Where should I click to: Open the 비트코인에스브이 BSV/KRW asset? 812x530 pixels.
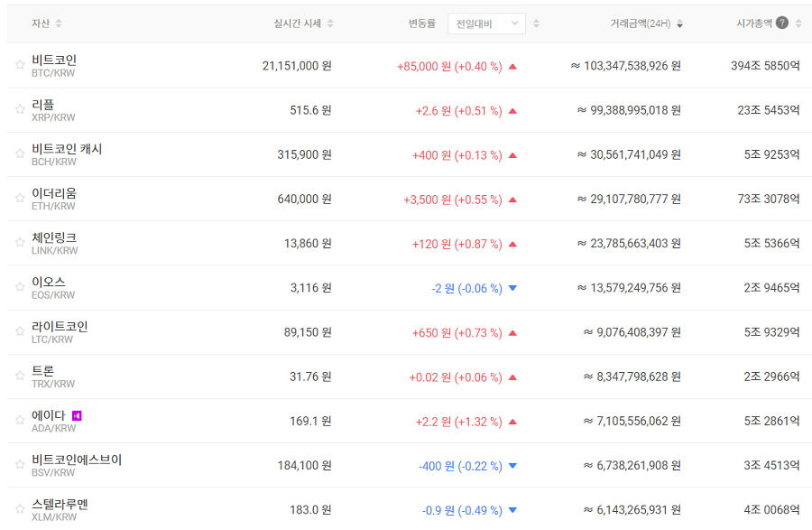(x=77, y=466)
